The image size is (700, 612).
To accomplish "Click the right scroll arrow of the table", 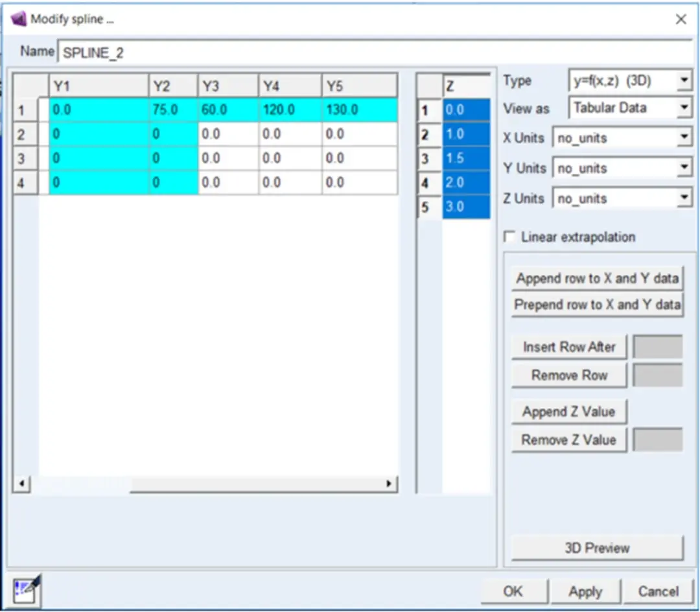I will tap(389, 484).
